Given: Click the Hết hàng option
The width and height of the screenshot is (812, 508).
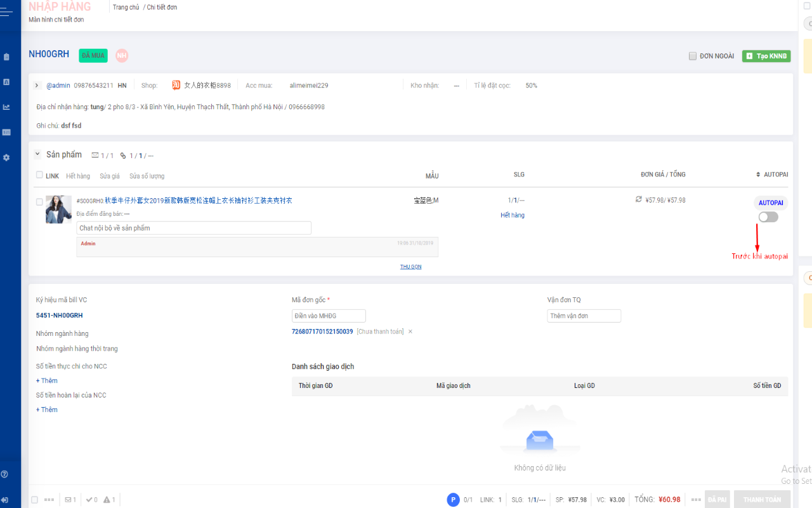Looking at the screenshot, I should point(78,175).
